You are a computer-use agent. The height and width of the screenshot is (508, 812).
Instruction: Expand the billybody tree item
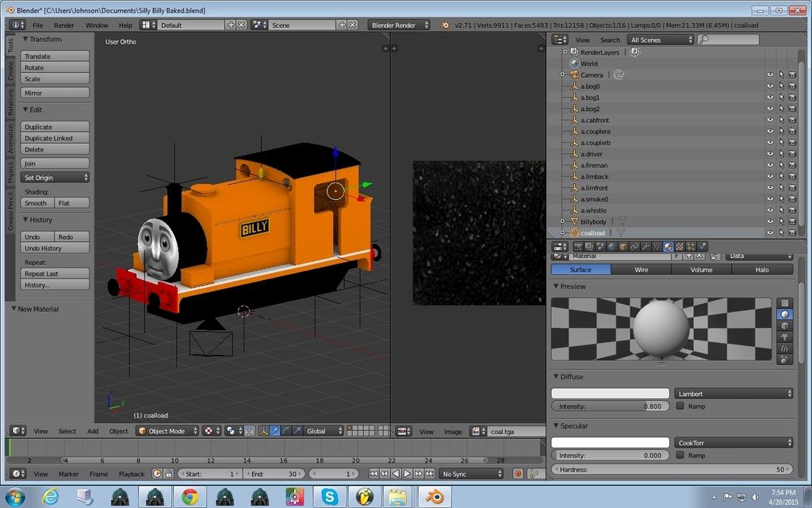563,222
